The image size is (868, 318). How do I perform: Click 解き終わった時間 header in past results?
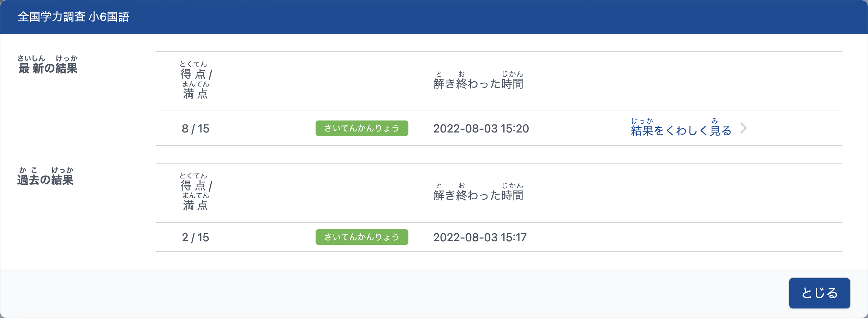[x=478, y=192]
